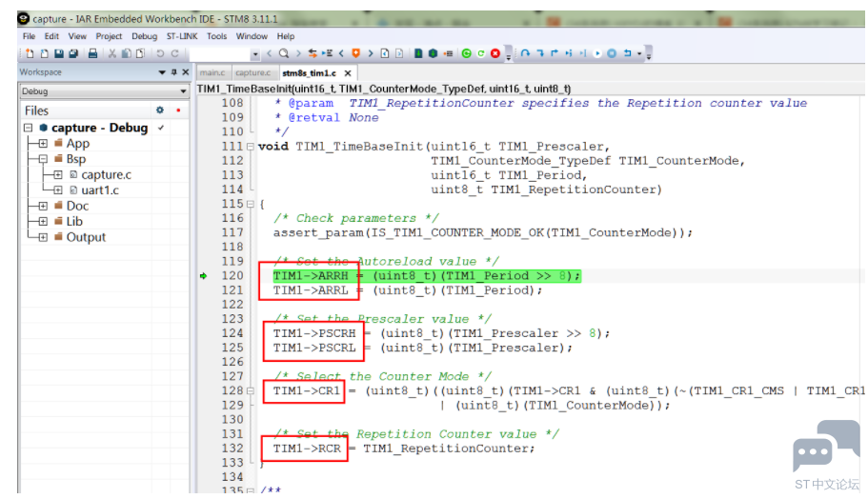
Task: Close the Workspace panel
Action: click(186, 72)
